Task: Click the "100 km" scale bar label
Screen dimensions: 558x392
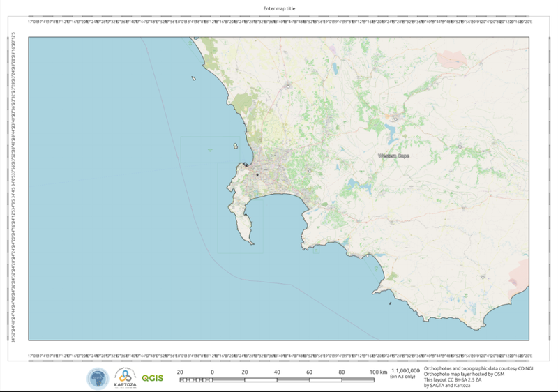Action: [377, 372]
